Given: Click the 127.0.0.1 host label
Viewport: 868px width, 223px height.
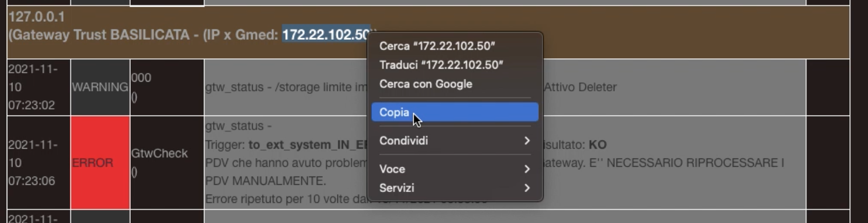Looking at the screenshot, I should click(37, 17).
